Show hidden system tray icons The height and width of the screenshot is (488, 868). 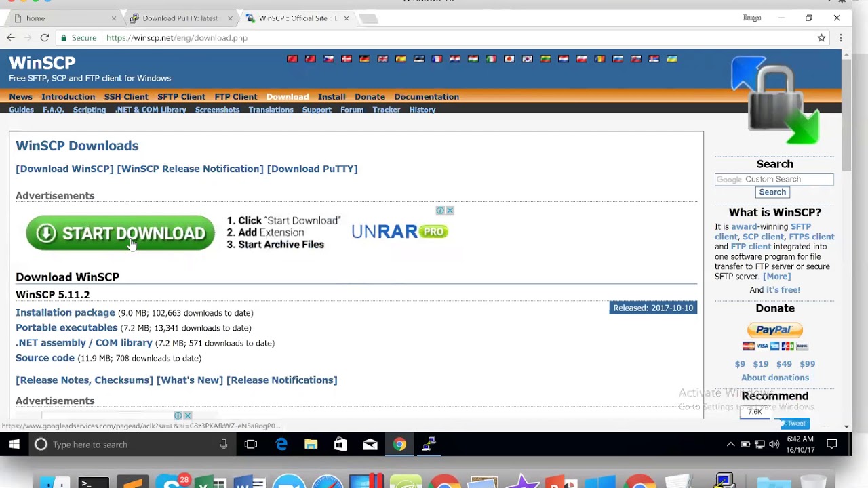pos(730,445)
